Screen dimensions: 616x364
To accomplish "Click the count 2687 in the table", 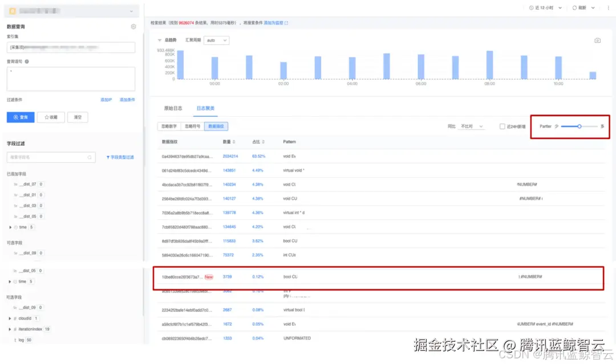I will coord(227,310).
